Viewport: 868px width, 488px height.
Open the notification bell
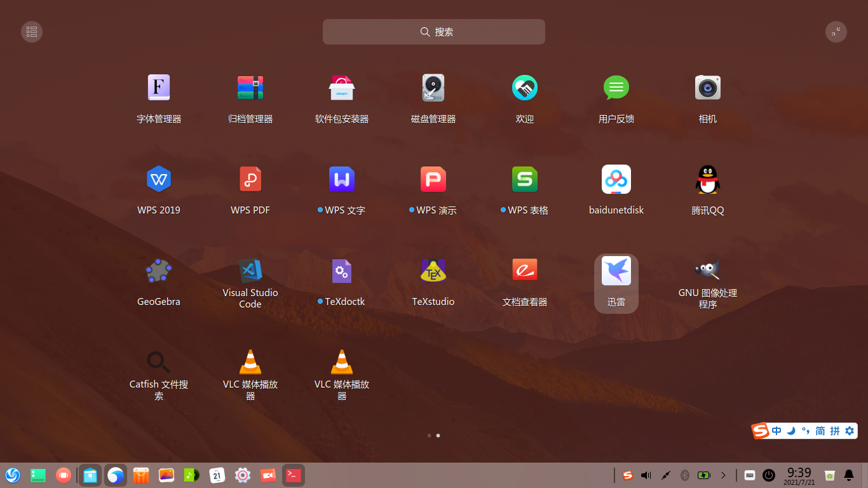coord(849,475)
